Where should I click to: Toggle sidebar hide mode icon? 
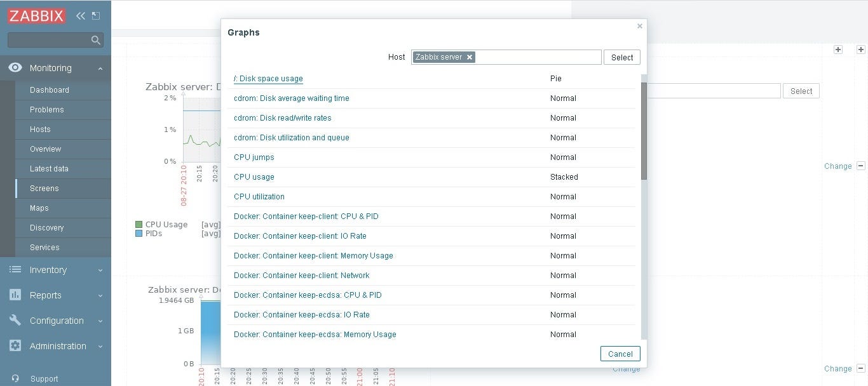coord(96,16)
